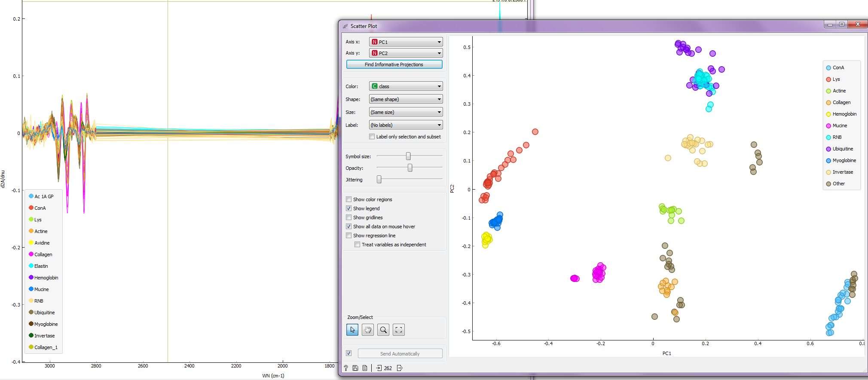868x380 pixels.
Task: Maximize the Scatter Plot window
Action: point(842,24)
